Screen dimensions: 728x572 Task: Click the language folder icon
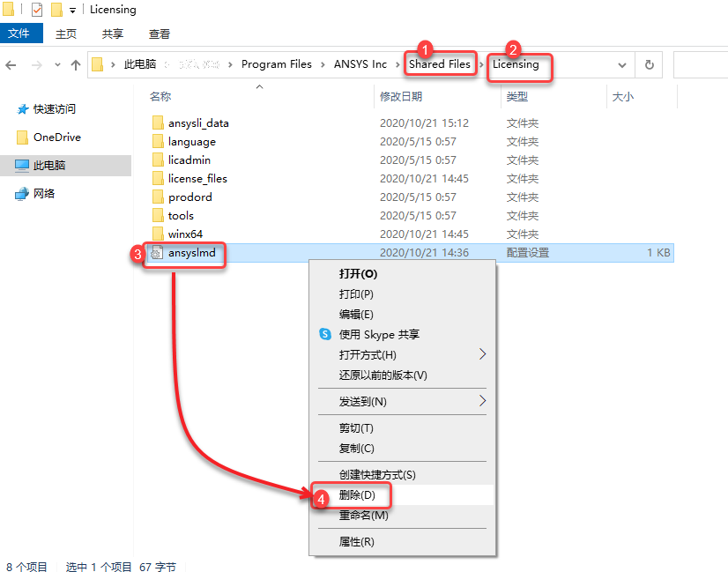[158, 142]
